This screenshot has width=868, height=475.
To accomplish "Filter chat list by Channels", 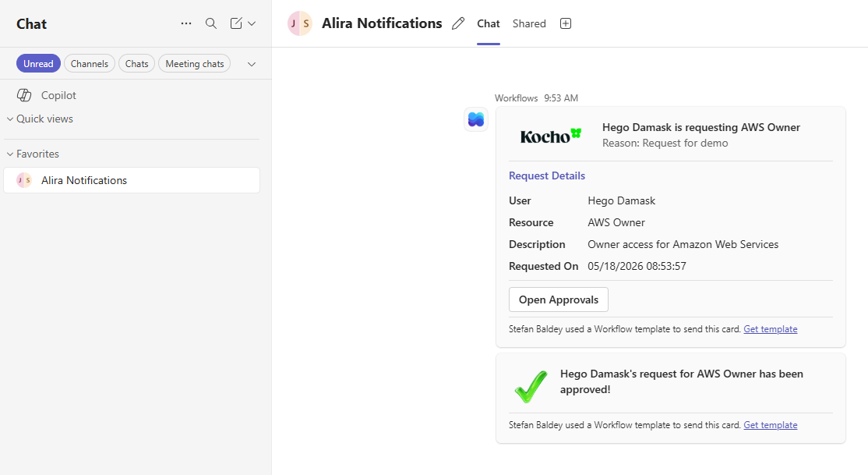I will [x=89, y=64].
